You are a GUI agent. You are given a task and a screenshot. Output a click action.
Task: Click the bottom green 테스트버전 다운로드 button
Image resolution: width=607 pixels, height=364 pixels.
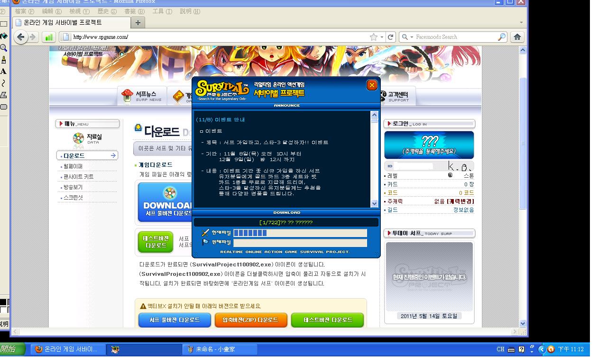click(328, 320)
